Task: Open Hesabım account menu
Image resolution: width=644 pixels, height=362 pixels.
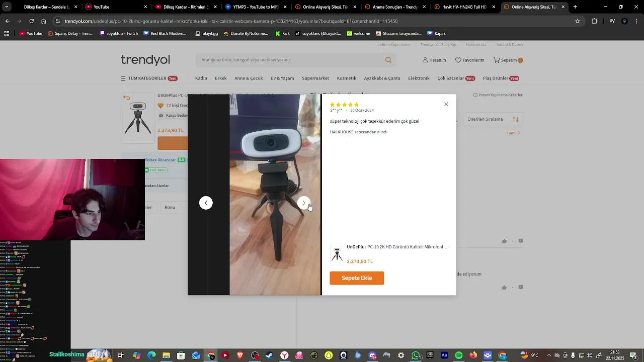Action: pos(434,60)
